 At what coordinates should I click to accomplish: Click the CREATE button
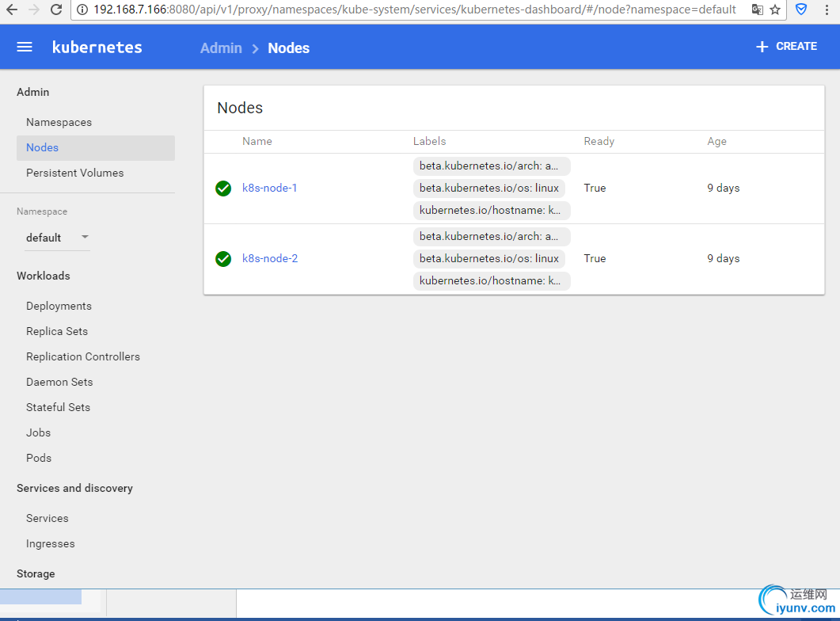pyautogui.click(x=786, y=47)
